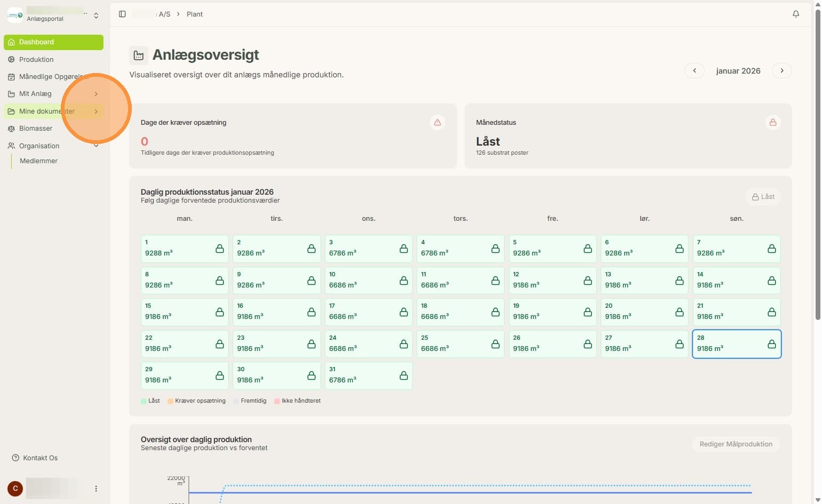The image size is (822, 504).
Task: Click the lock icon on day 17
Action: 404,312
